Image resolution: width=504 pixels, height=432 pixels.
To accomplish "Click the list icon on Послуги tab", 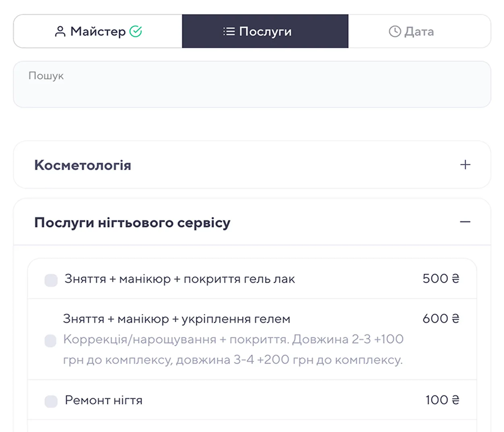I will tap(229, 31).
